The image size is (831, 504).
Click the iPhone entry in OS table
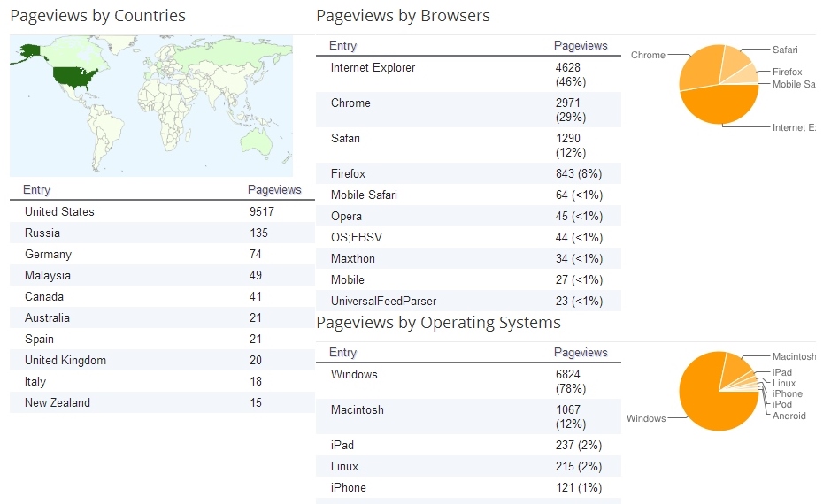348,487
